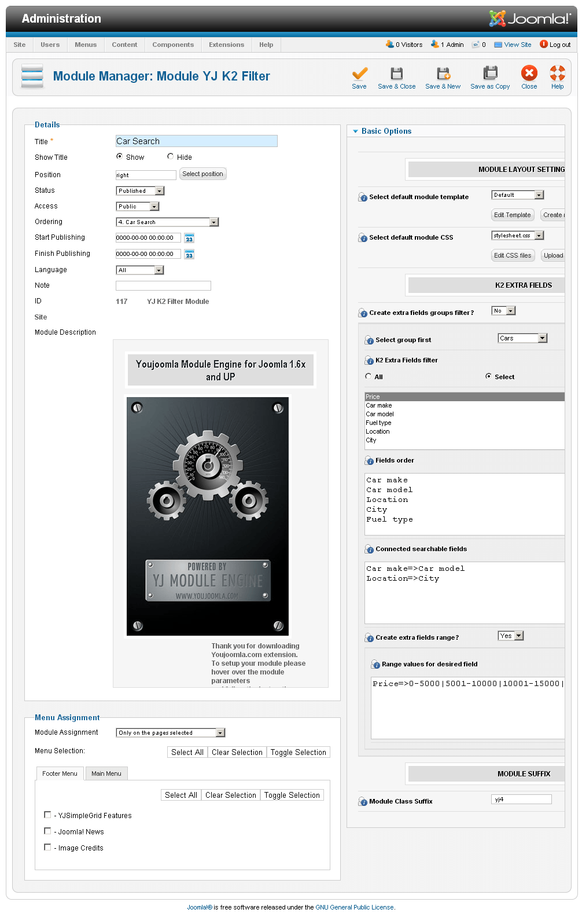The image size is (582, 924).
Task: Click the Title input field
Action: click(x=197, y=141)
